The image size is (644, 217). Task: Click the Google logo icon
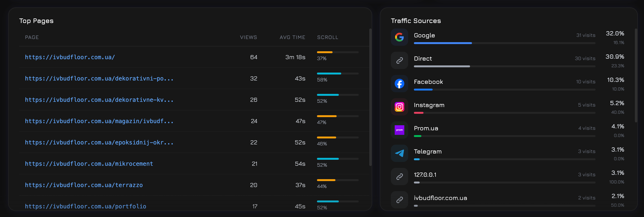399,37
